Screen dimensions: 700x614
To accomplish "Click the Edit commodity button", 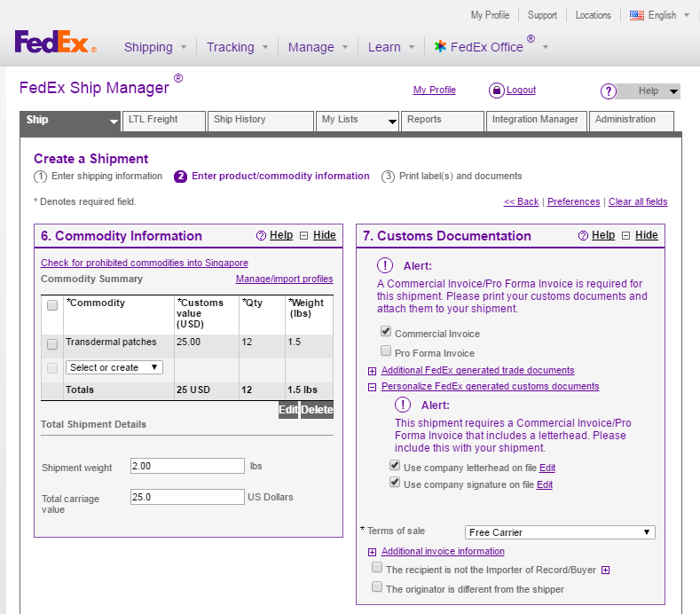I will point(288,410).
